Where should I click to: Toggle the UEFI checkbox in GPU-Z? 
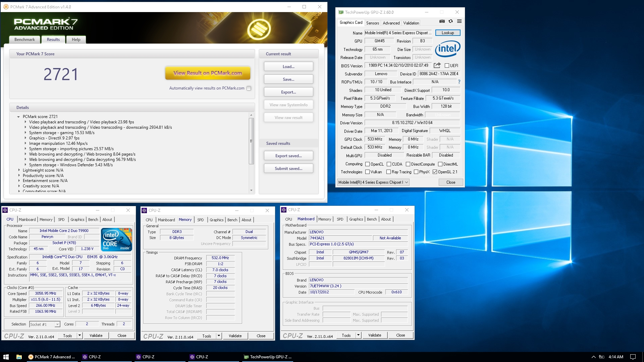point(447,66)
